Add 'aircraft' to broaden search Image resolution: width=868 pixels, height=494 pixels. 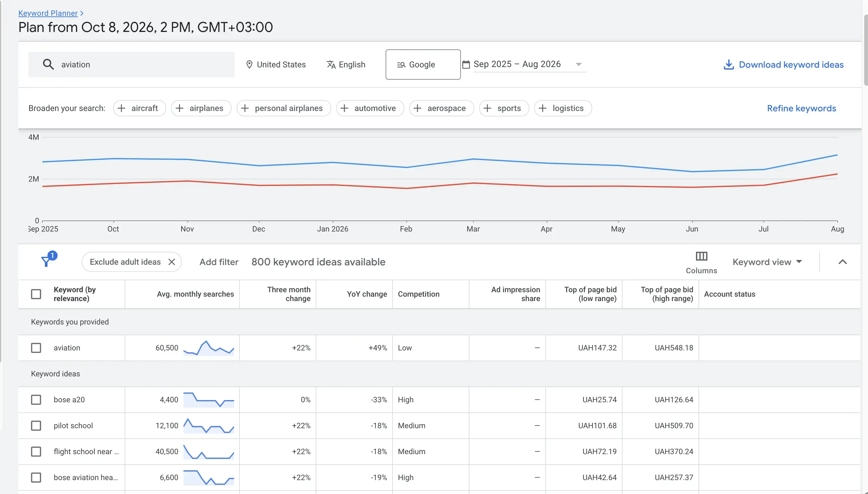139,108
